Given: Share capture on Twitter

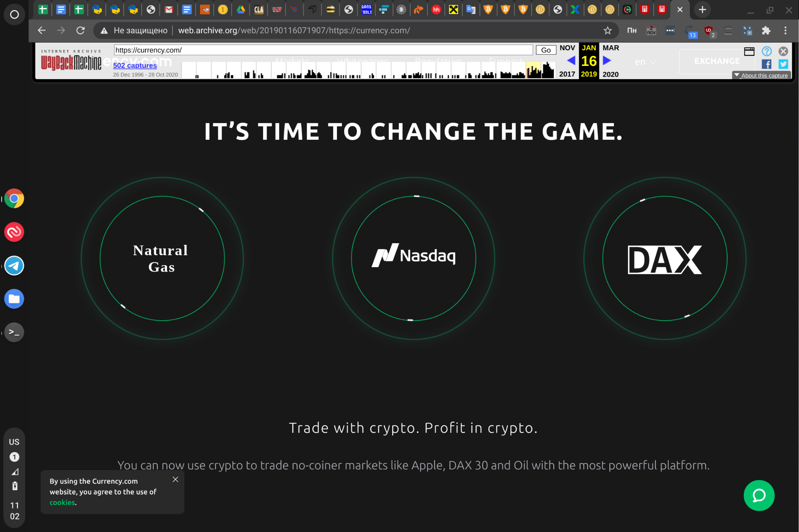Looking at the screenshot, I should 783,64.
